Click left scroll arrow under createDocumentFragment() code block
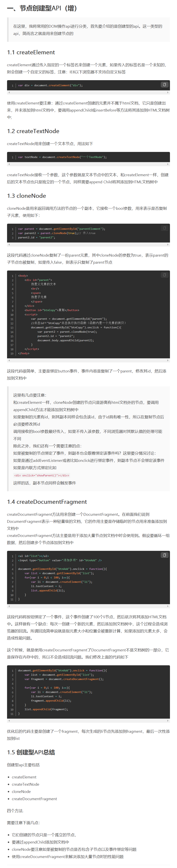The image size is (177, 868). coord(9,721)
